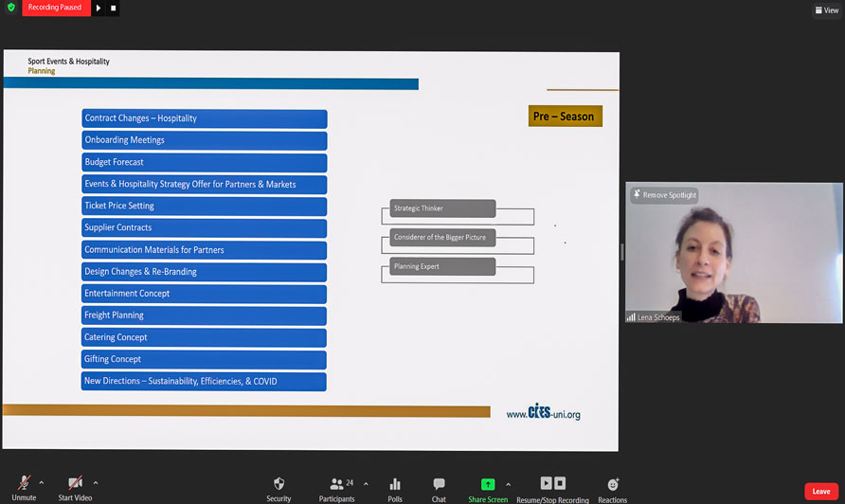Resume recording with the play icon
The image size is (845, 504).
coord(99,9)
